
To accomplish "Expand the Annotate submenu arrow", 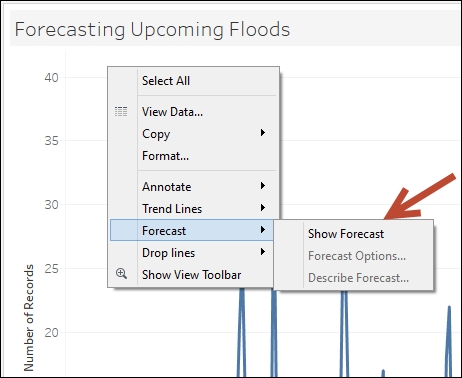I will pyautogui.click(x=263, y=186).
